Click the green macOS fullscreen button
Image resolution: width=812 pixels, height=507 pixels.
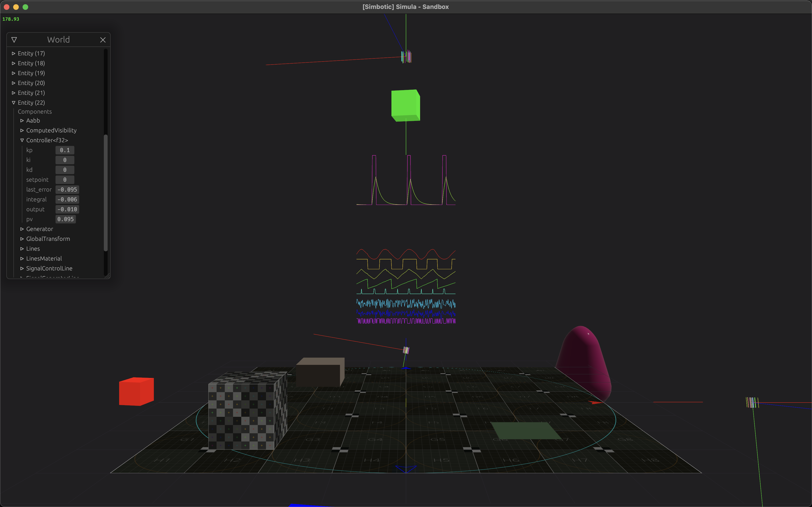point(26,7)
